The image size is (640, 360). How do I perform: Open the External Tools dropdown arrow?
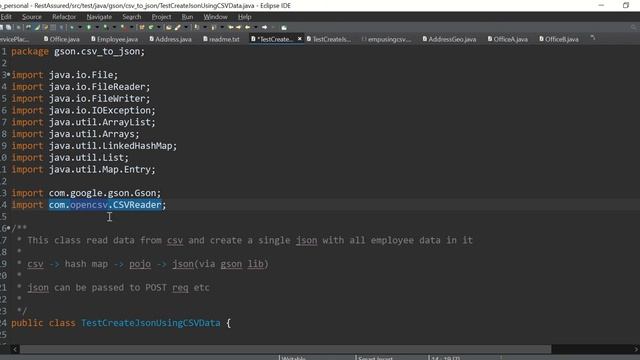point(132,27)
